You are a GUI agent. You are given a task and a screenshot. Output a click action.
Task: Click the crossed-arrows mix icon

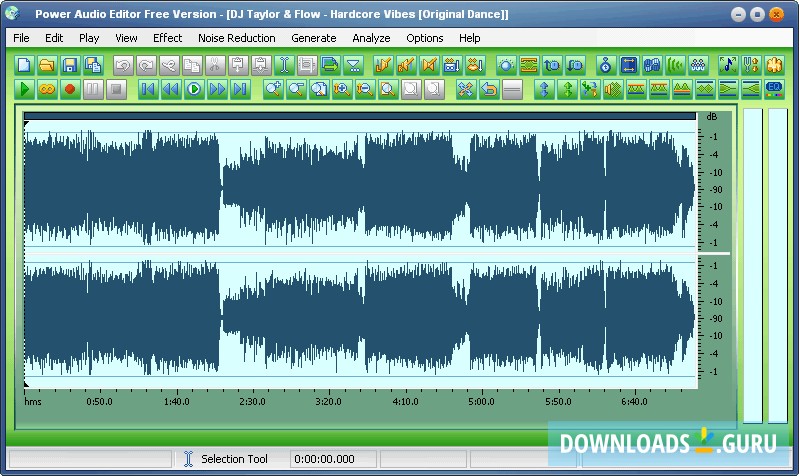click(x=466, y=89)
